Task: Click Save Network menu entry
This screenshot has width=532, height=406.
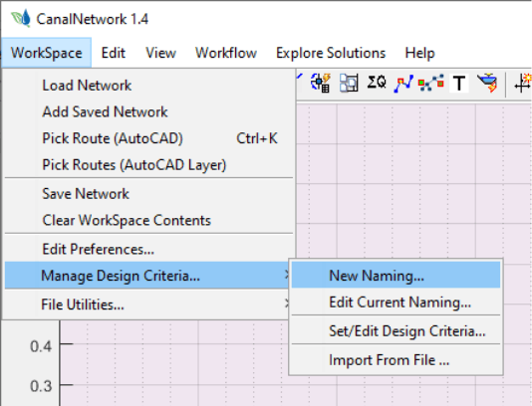Action: tap(149, 194)
